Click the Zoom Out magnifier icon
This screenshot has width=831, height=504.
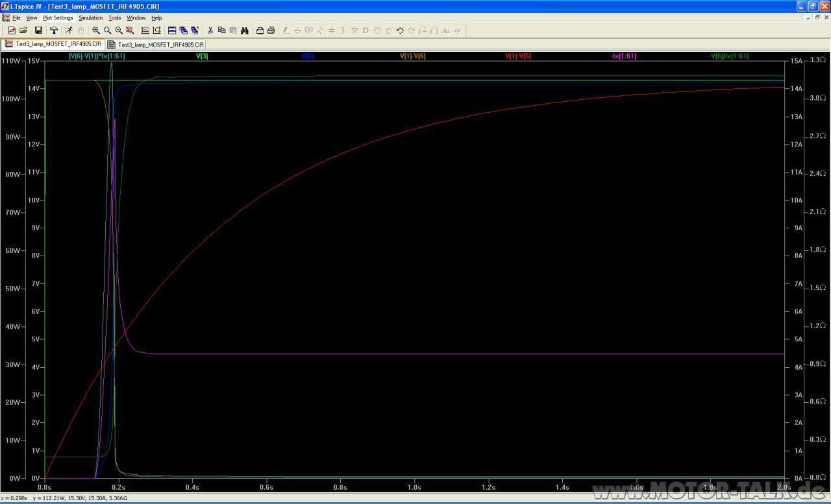(119, 30)
